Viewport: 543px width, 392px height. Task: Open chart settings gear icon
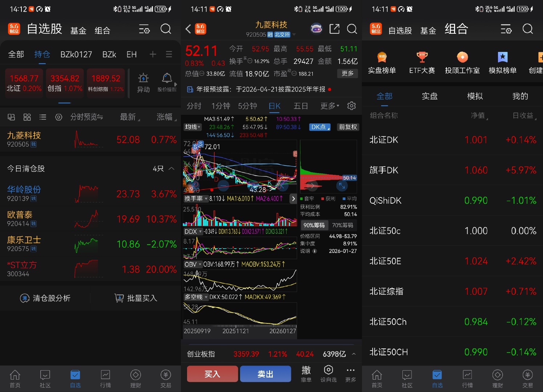tap(351, 106)
